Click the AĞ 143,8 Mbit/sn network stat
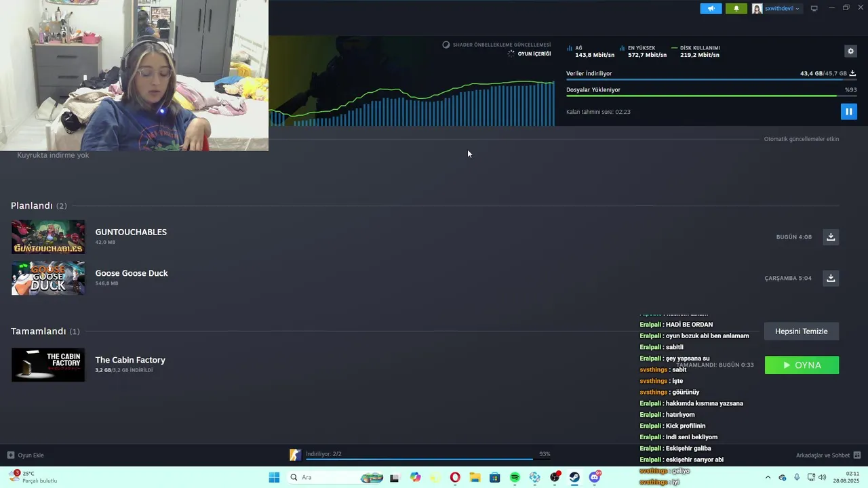Viewport: 868px width, 488px height. [x=591, y=52]
